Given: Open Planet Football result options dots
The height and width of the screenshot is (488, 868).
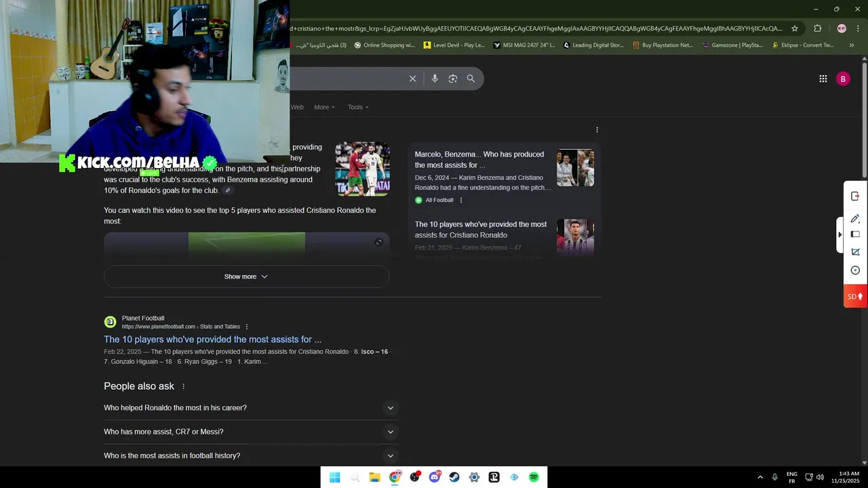Looking at the screenshot, I should [247, 327].
